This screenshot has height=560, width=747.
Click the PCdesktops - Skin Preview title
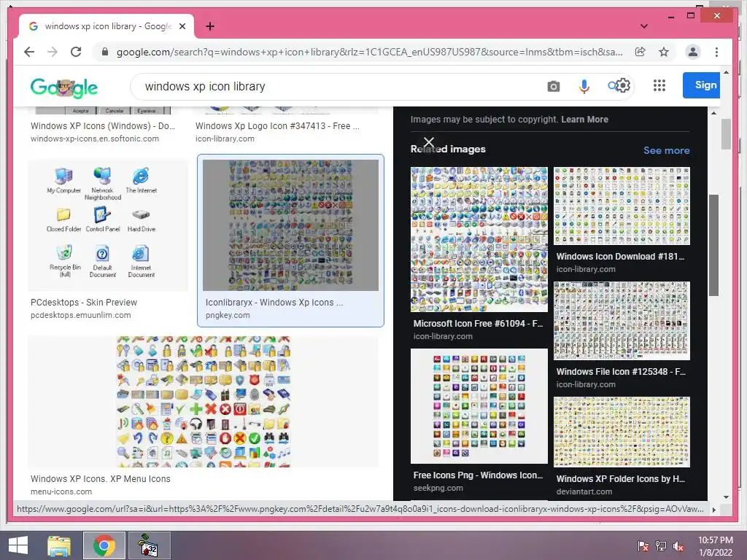[84, 303]
